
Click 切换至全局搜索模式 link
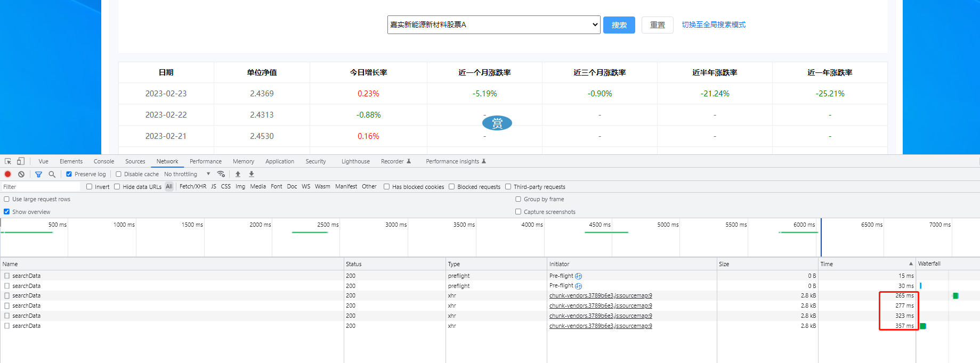[714, 24]
